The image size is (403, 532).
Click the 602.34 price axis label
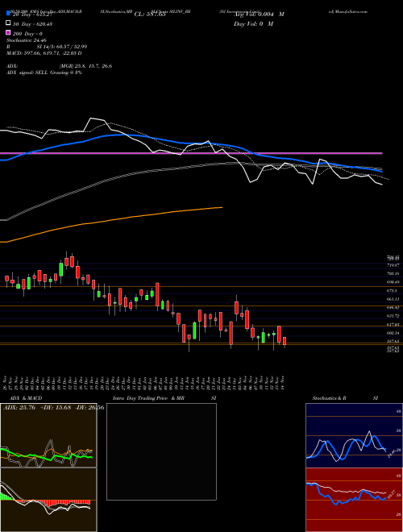394,333
